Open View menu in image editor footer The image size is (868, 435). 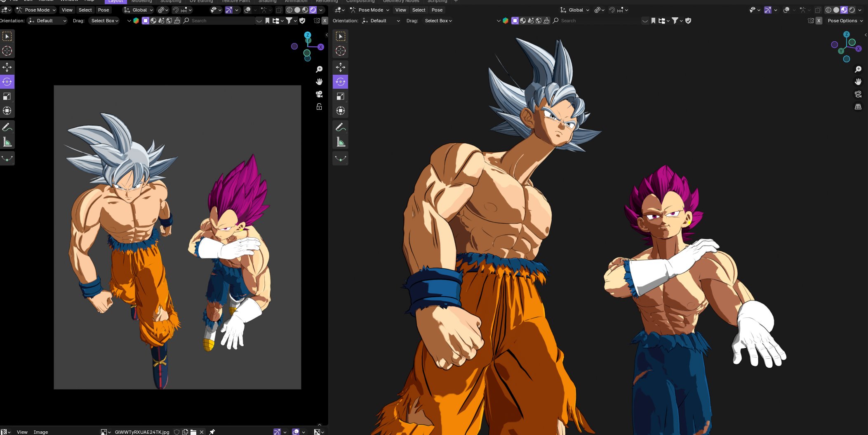22,432
